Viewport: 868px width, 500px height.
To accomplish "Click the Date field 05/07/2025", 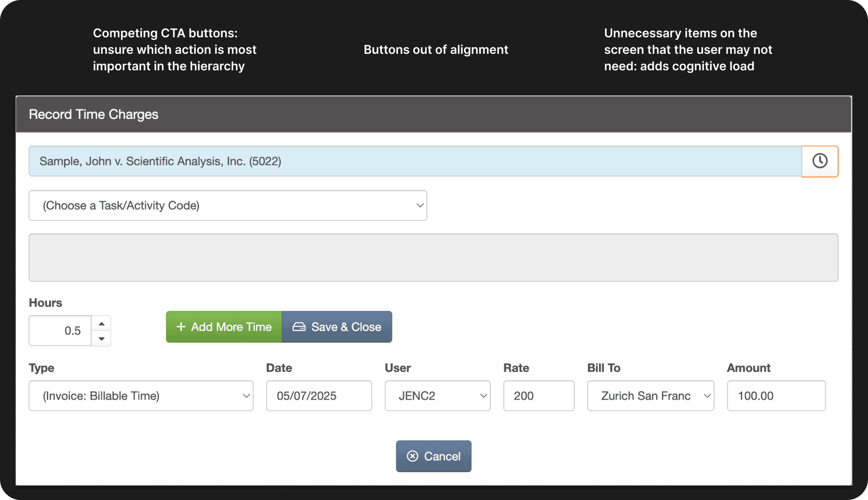I will tap(319, 396).
